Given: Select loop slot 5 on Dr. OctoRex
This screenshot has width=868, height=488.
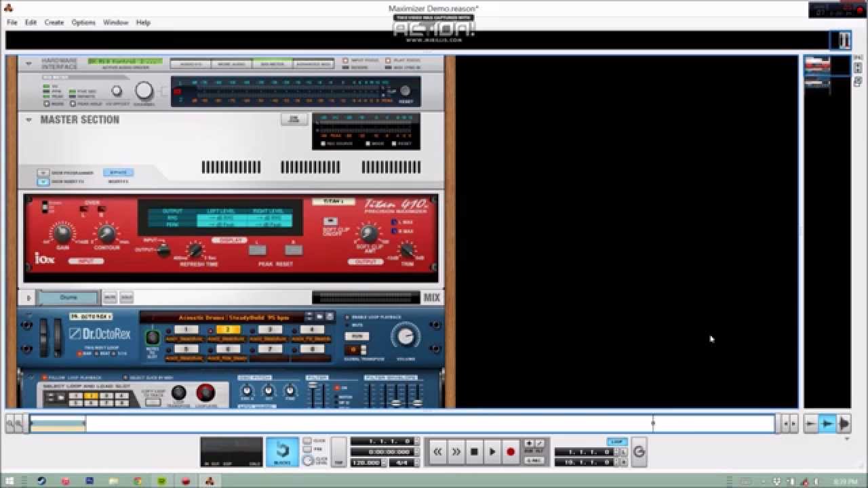Looking at the screenshot, I should (x=186, y=349).
